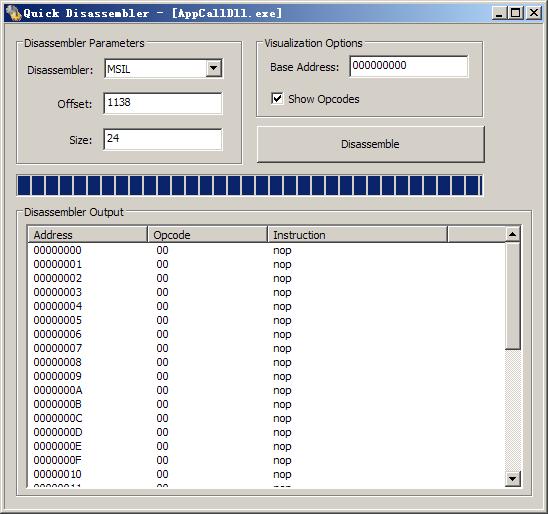Open the Disassembler MSIL dropdown
The height and width of the screenshot is (514, 548).
(214, 68)
